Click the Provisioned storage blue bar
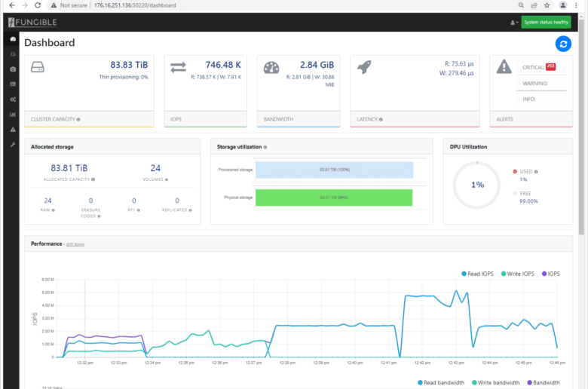Image resolution: width=588 pixels, height=389 pixels. click(335, 170)
